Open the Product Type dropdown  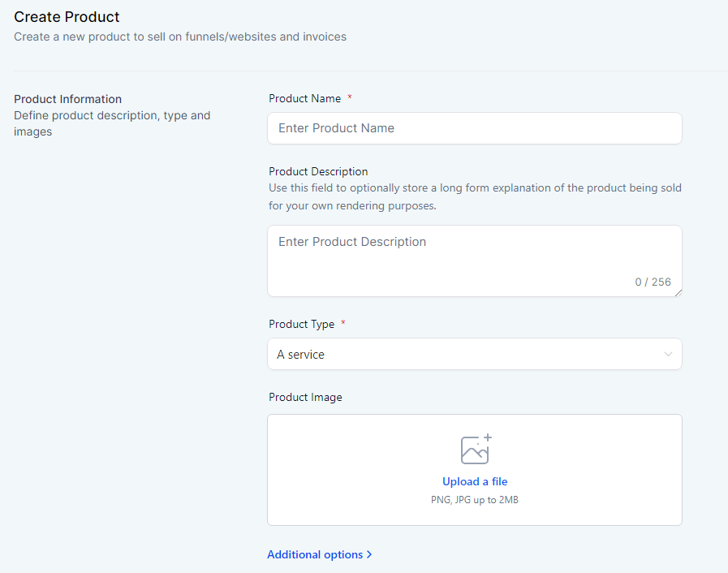pos(475,355)
